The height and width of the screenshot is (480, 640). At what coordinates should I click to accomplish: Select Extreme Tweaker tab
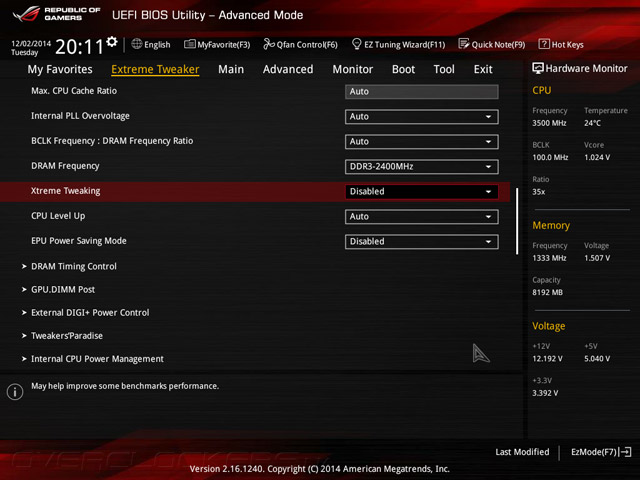pyautogui.click(x=155, y=69)
